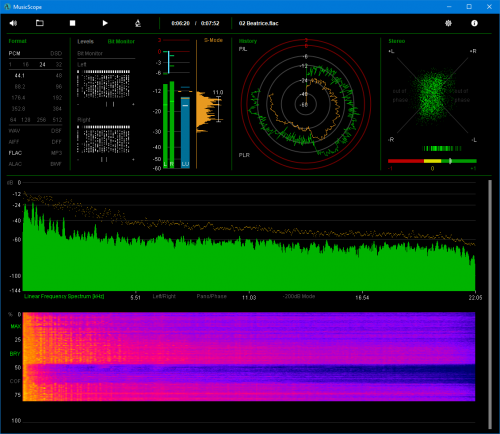Image resolution: width=500 pixels, height=434 pixels.
Task: Stop playback with the square button
Action: [72, 23]
